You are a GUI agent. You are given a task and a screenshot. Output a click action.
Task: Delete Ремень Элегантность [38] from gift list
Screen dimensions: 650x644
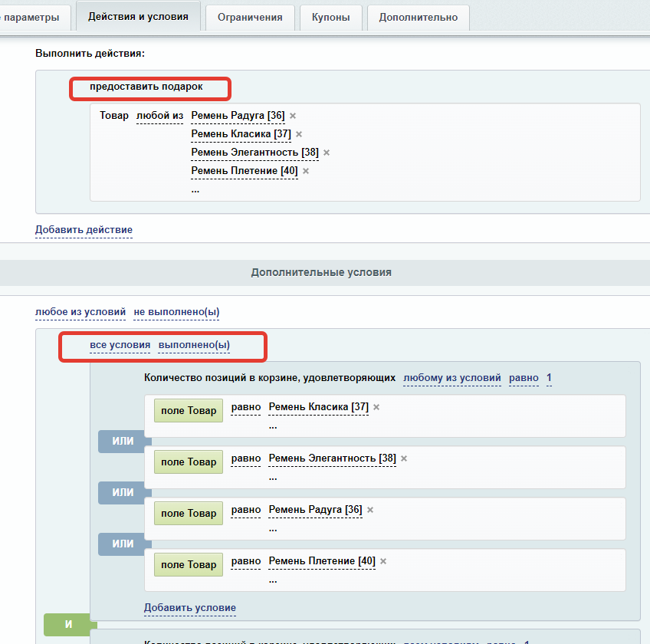(327, 153)
